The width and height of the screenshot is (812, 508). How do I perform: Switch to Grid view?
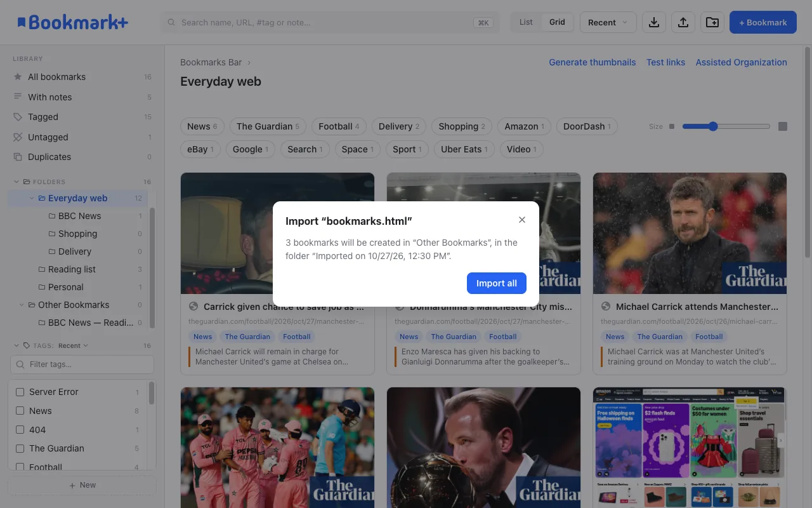tap(557, 22)
